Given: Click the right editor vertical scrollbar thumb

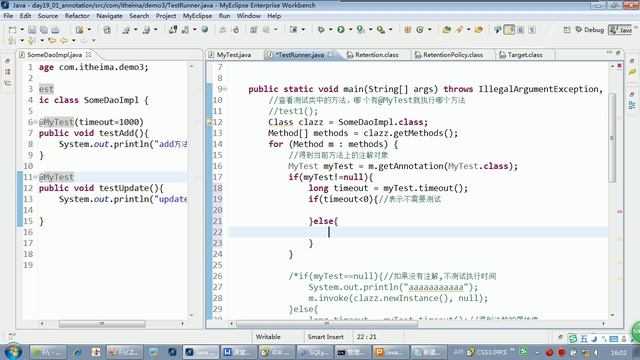Looking at the screenshot, I should pos(611,138).
